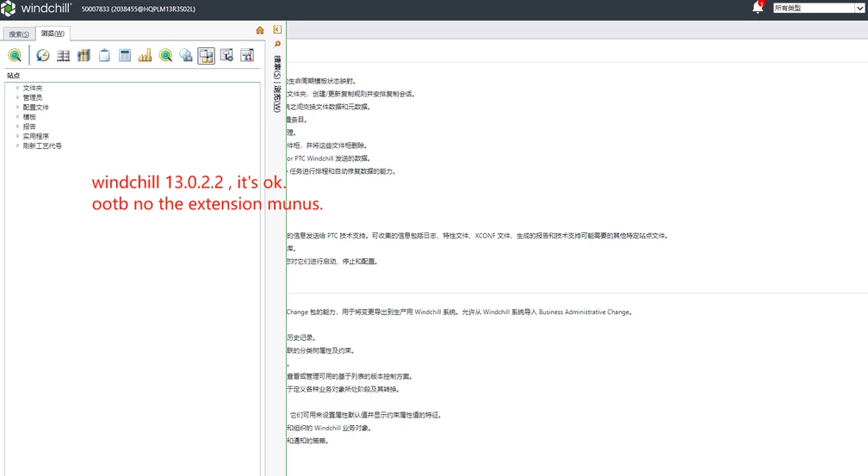Open the stacked table rows icon
Image resolution: width=868 pixels, height=476 pixels.
[63, 55]
